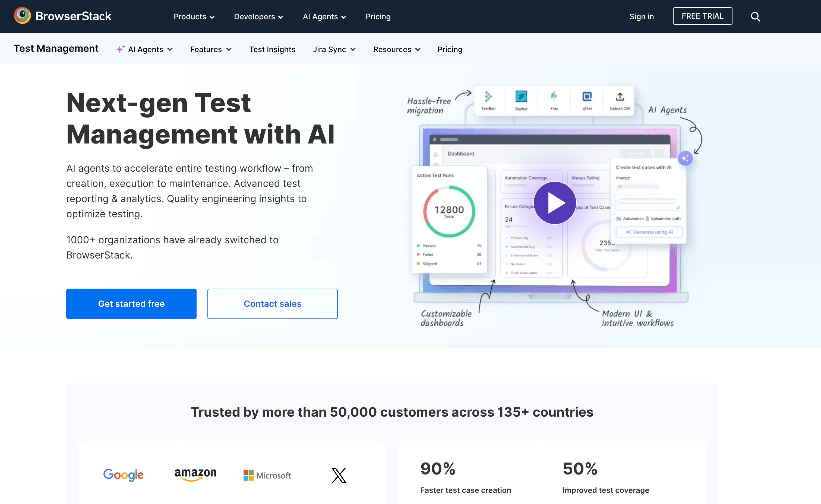Click the Failed 26 legend row

tap(449, 254)
